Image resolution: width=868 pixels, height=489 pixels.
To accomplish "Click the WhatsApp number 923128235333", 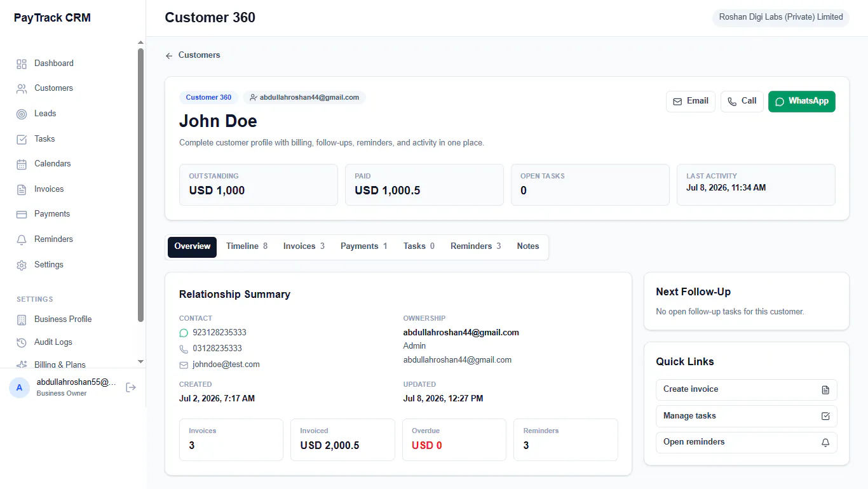I will [x=219, y=333].
